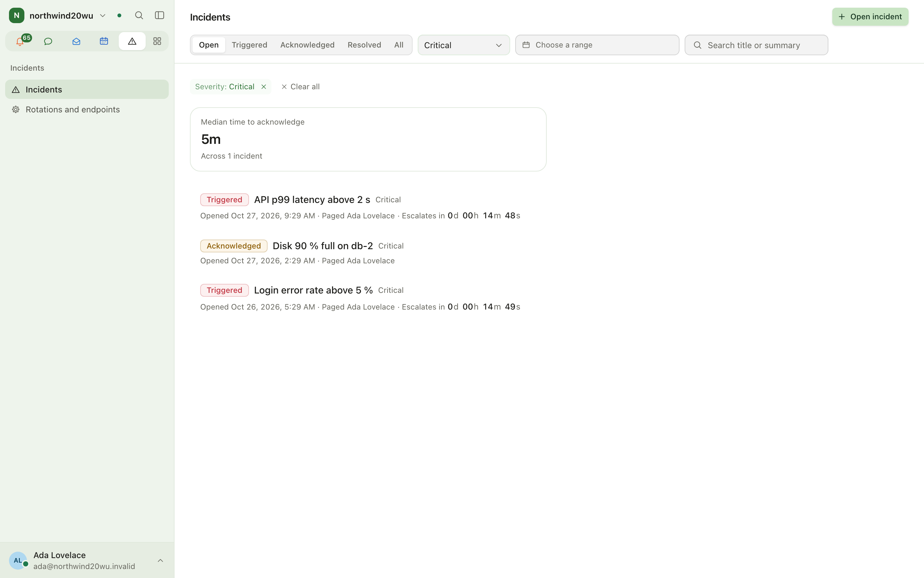Image resolution: width=924 pixels, height=578 pixels.
Task: Switch to the Acknowledged tab
Action: 307,45
